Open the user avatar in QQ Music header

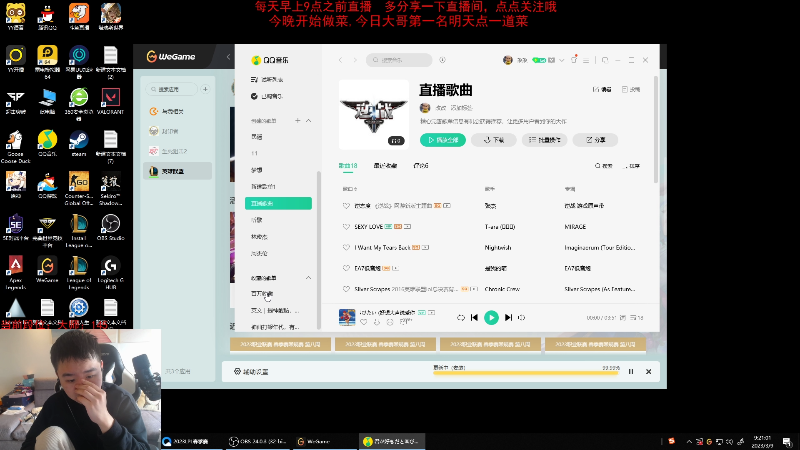pos(508,60)
